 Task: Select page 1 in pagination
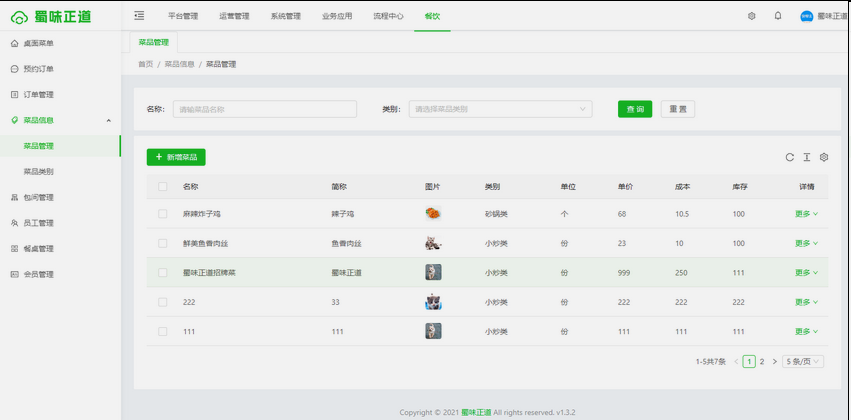749,361
